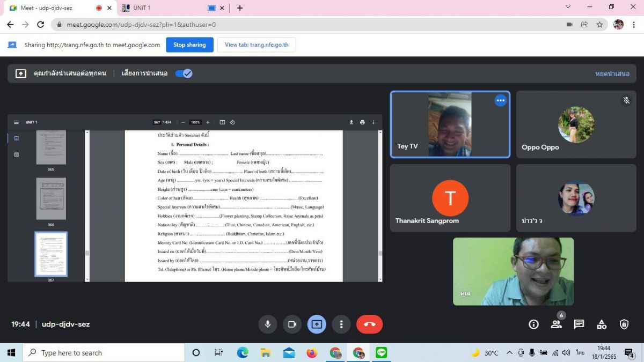The image size is (644, 362).
Task: Open PDF viewer more actions menu
Action: click(x=374, y=122)
